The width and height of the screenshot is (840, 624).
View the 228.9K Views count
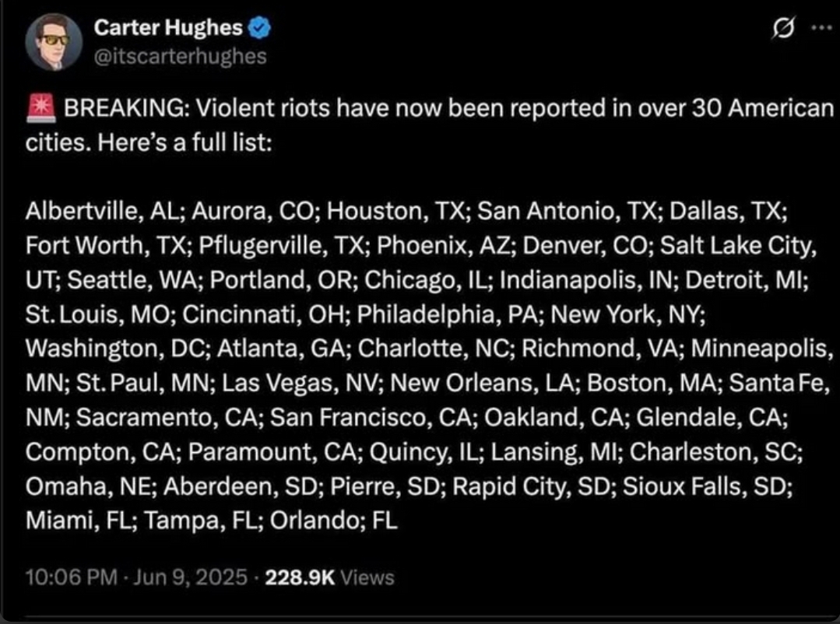click(x=329, y=578)
